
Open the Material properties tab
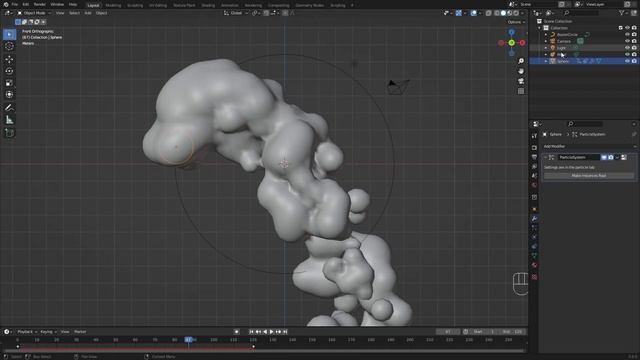coord(534,265)
